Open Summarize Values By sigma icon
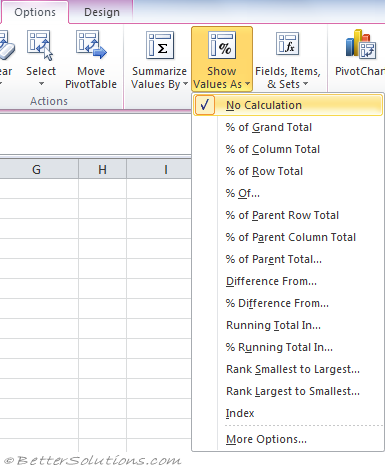This screenshot has width=386, height=471. tap(160, 45)
